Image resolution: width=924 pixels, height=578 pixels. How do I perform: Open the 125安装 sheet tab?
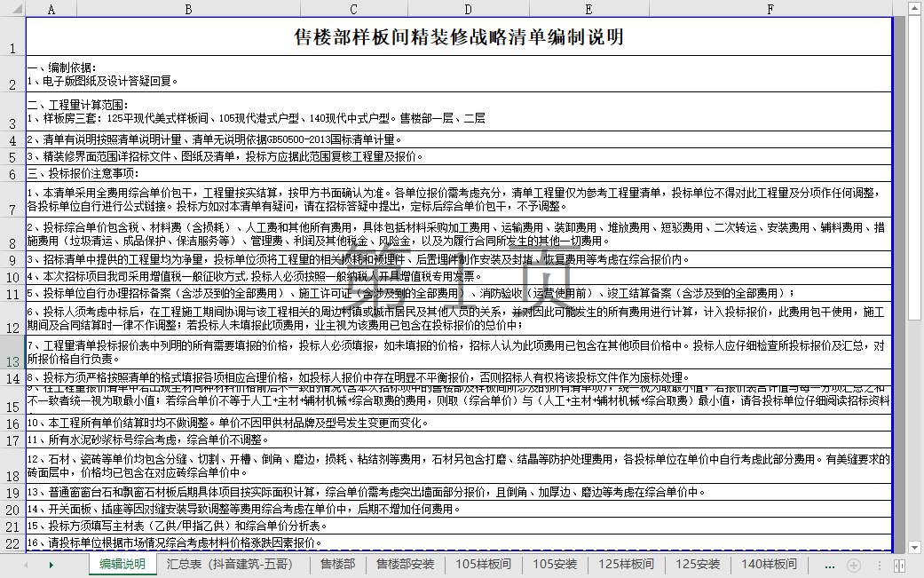click(698, 565)
